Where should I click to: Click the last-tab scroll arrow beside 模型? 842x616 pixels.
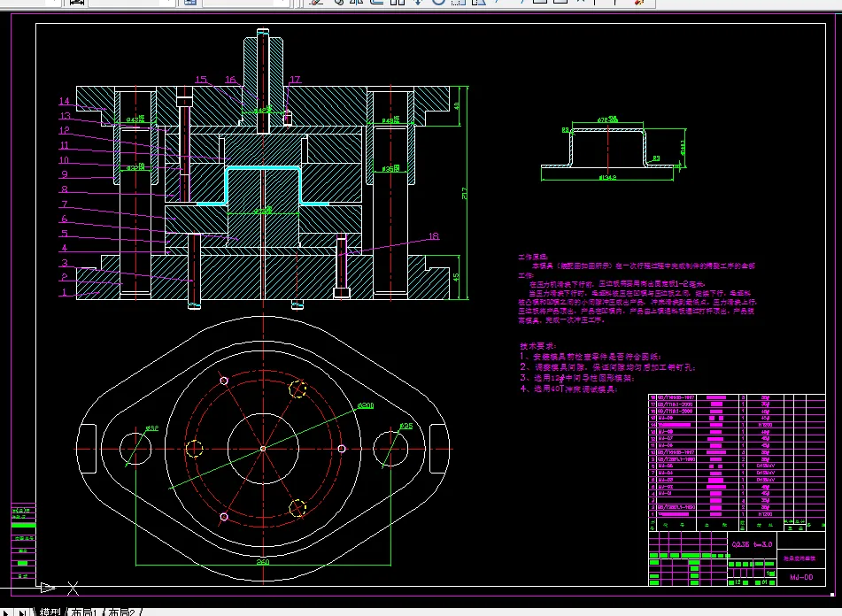[x=22, y=612]
